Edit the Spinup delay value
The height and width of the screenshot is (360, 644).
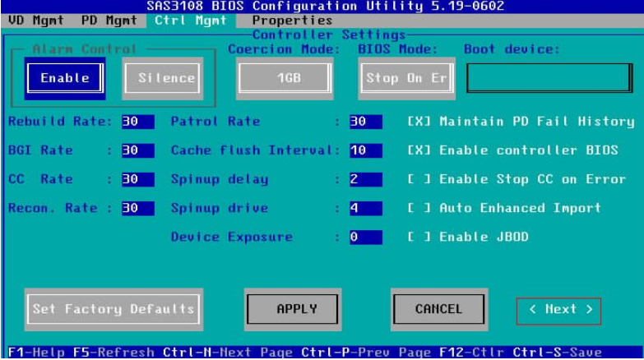point(365,179)
